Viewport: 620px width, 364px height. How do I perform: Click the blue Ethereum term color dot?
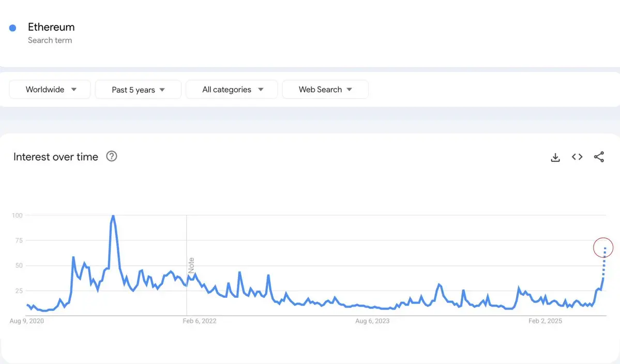tap(13, 28)
